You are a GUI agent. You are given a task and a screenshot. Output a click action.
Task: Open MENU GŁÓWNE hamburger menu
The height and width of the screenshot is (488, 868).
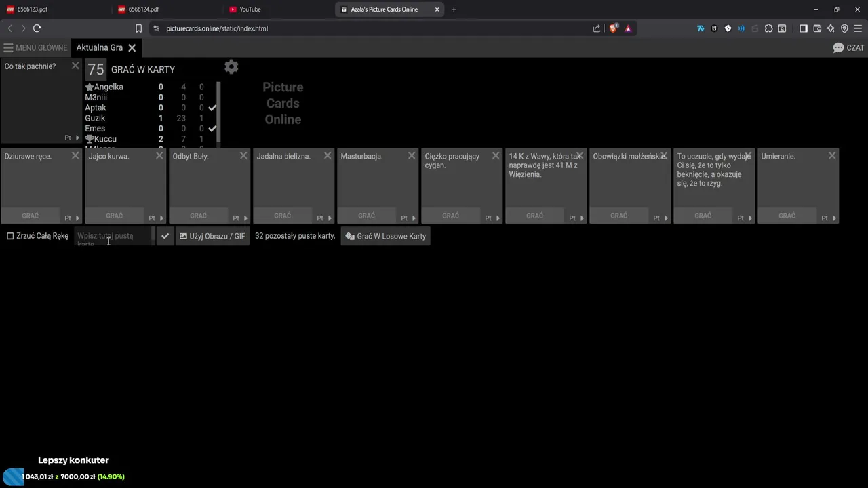click(35, 48)
